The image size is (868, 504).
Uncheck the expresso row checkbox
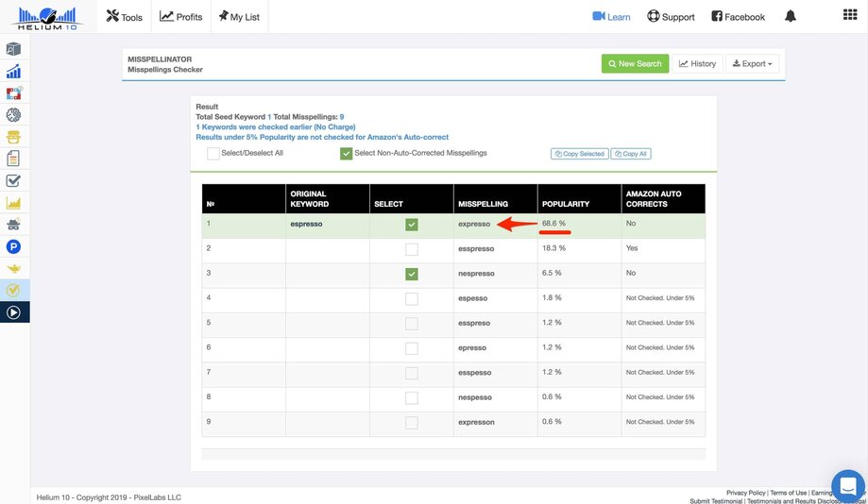pos(411,225)
